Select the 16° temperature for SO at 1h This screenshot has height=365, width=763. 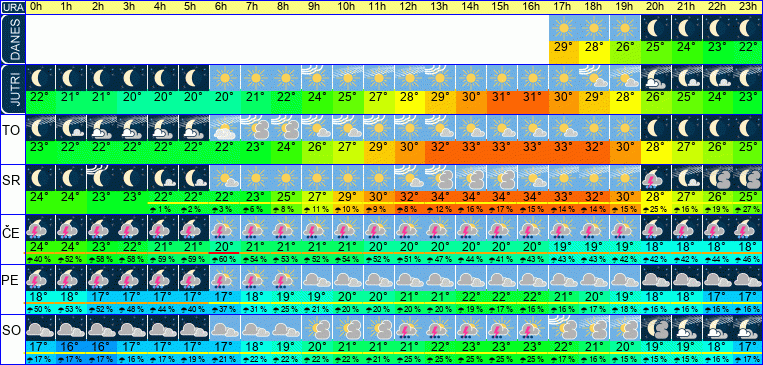click(x=71, y=347)
